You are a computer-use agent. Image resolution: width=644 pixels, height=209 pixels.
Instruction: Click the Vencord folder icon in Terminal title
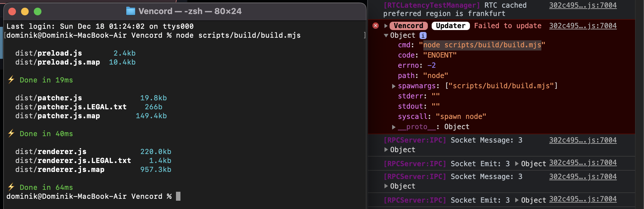(x=131, y=11)
